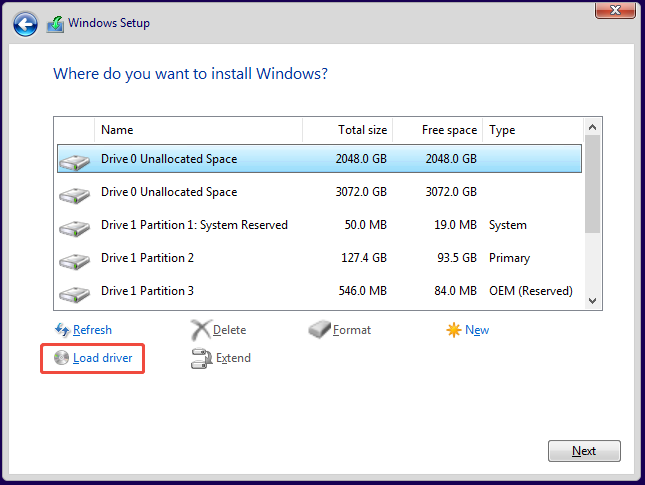
Task: Click the Refresh arrows icon
Action: (62, 330)
